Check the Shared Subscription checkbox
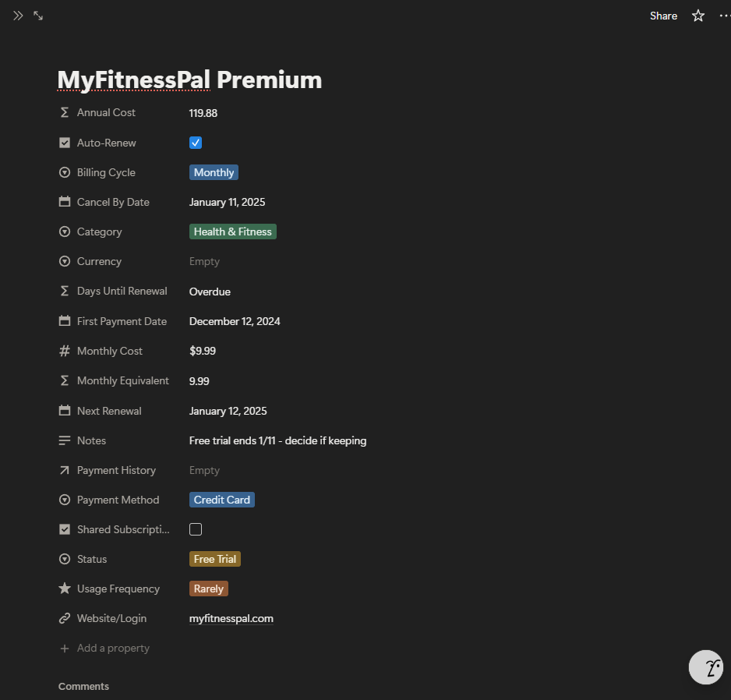This screenshot has width=731, height=700. pyautogui.click(x=196, y=529)
